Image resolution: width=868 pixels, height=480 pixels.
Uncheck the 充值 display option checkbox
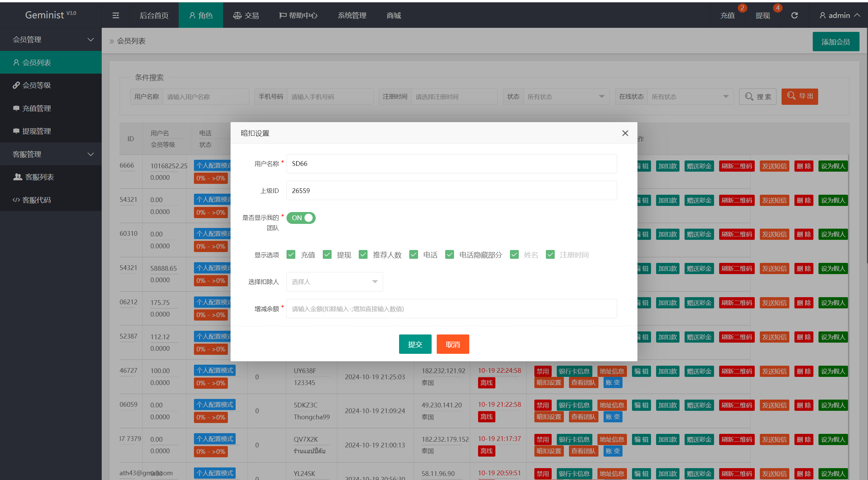[x=291, y=254]
